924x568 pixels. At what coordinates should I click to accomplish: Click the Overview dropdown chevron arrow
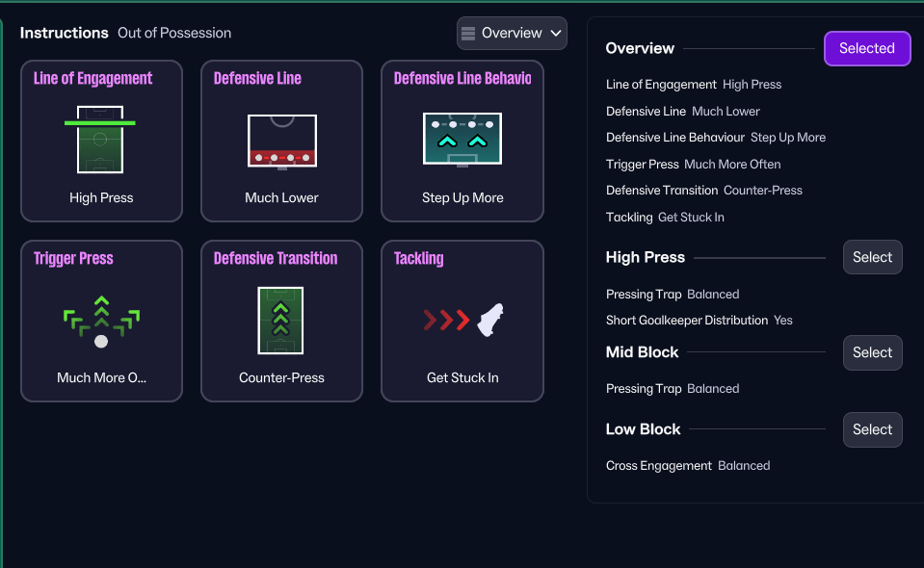[555, 34]
